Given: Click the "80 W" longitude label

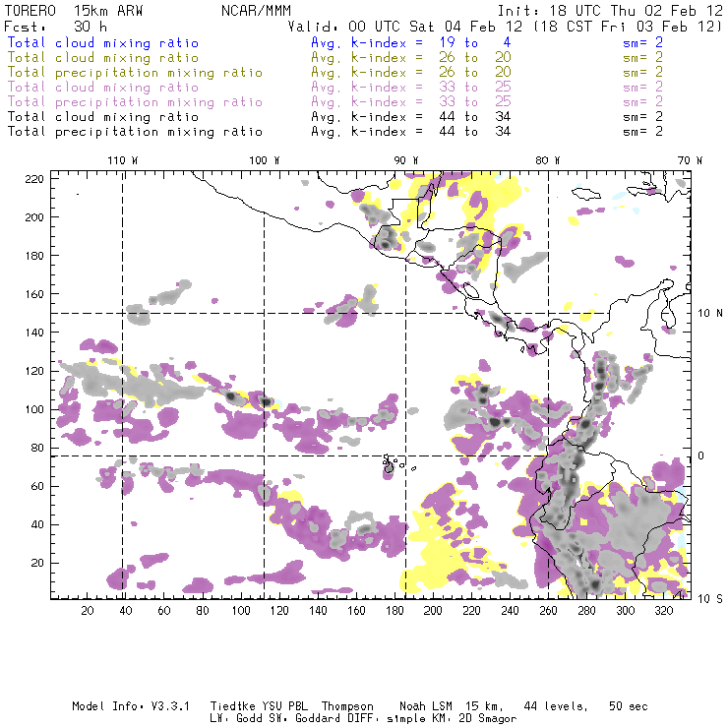Looking at the screenshot, I should (x=547, y=160).
